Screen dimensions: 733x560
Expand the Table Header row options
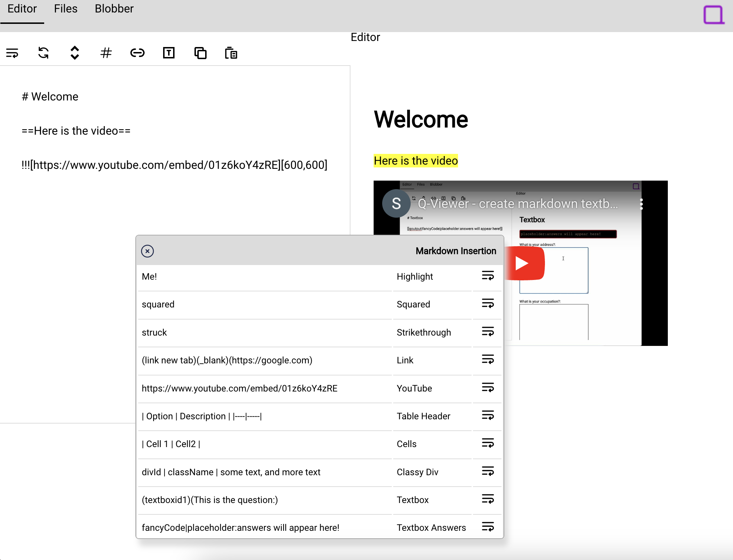click(x=487, y=416)
